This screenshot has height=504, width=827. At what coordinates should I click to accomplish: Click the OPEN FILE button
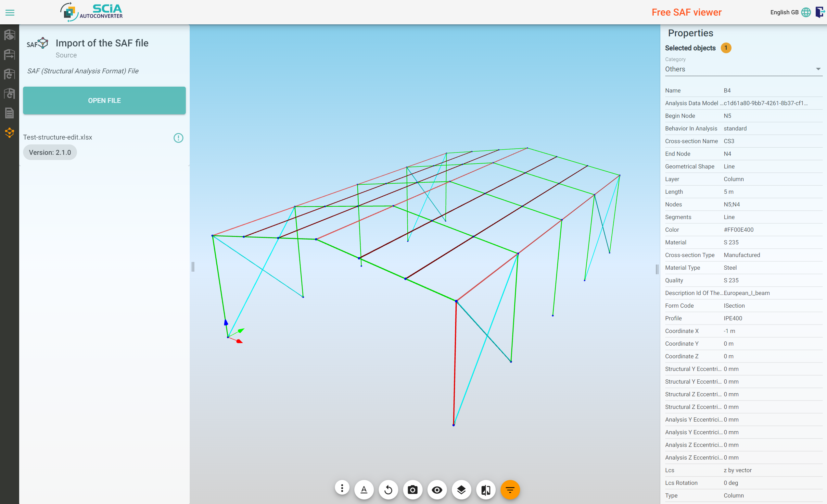104,101
